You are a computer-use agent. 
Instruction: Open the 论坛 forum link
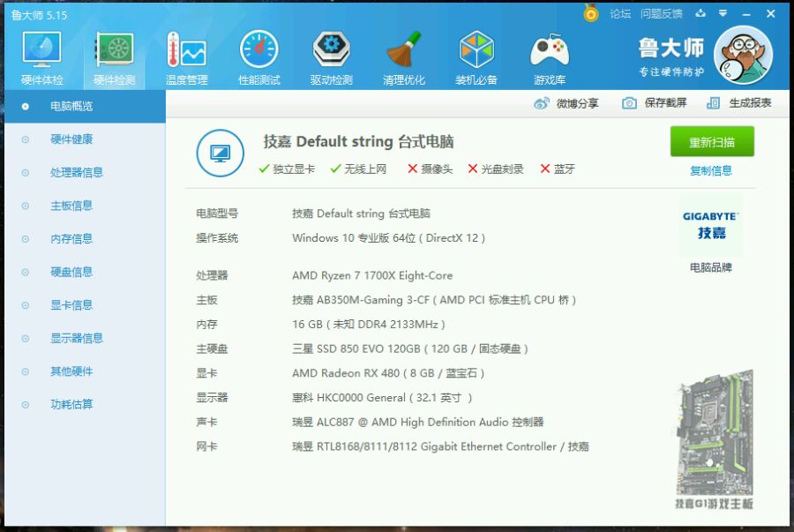pyautogui.click(x=620, y=13)
